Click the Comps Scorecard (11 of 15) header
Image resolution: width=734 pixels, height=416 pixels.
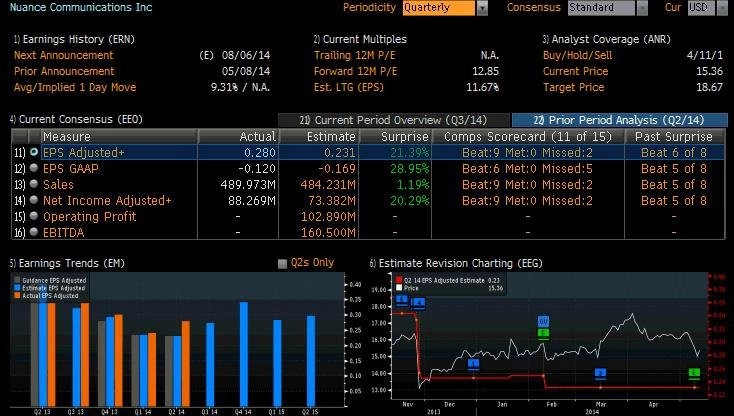coord(528,137)
